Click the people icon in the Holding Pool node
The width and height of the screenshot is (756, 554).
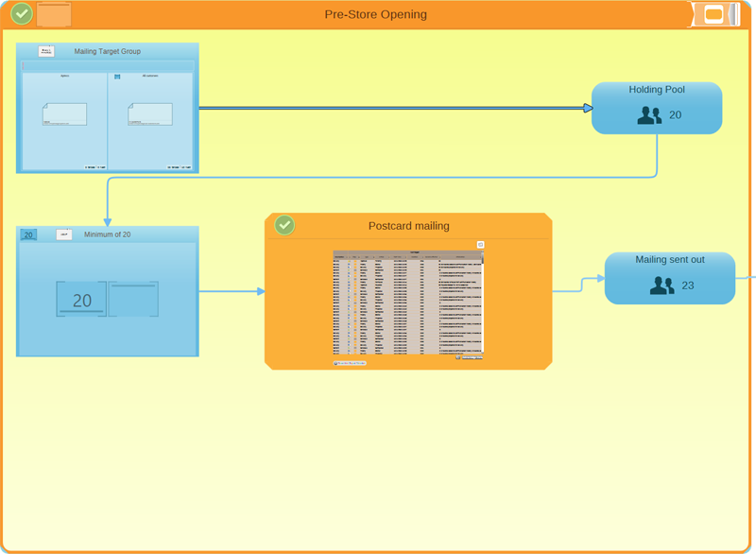coord(649,115)
